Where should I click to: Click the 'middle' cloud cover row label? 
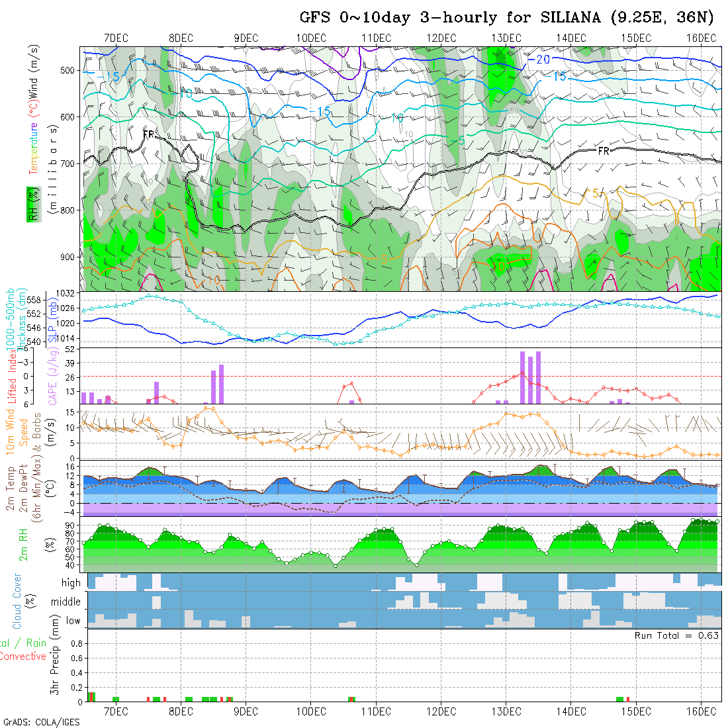[x=66, y=602]
